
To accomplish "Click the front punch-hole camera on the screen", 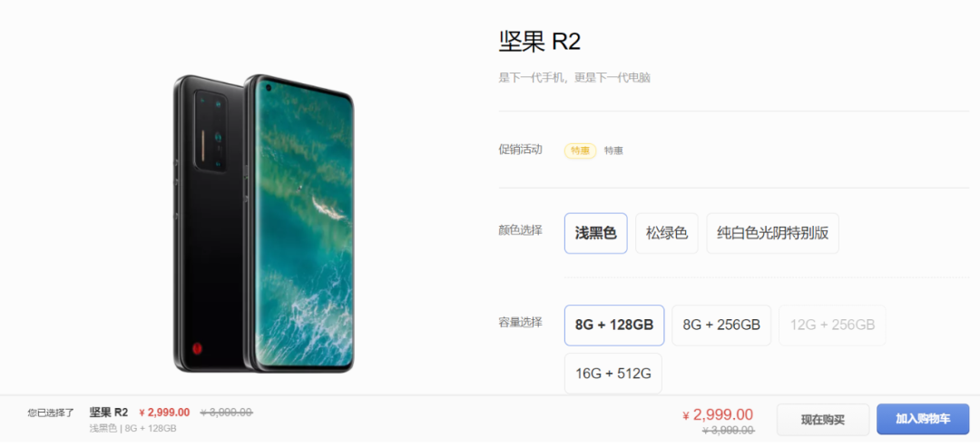I will click(x=268, y=88).
